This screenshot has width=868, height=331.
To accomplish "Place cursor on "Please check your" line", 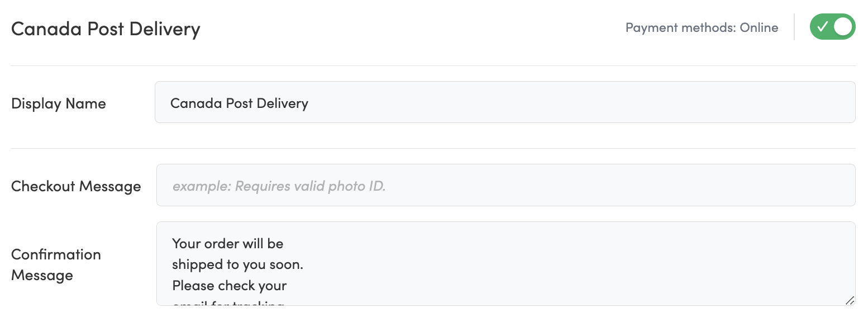I will [229, 286].
